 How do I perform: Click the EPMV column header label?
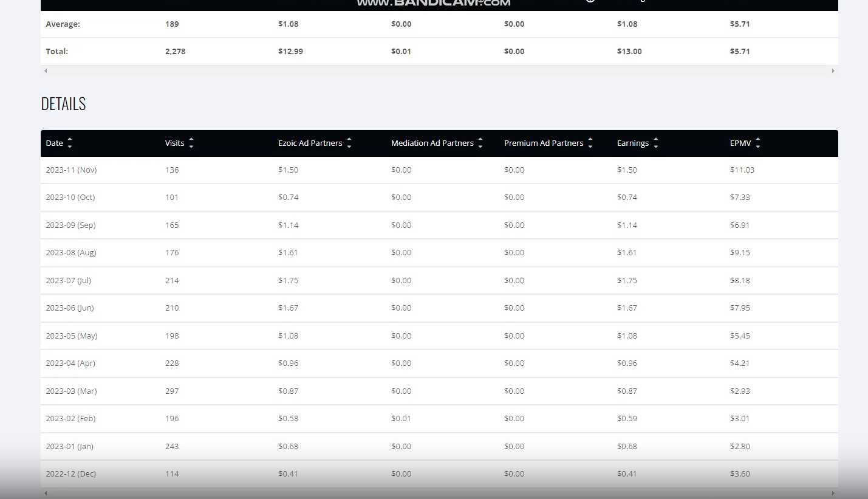click(740, 143)
